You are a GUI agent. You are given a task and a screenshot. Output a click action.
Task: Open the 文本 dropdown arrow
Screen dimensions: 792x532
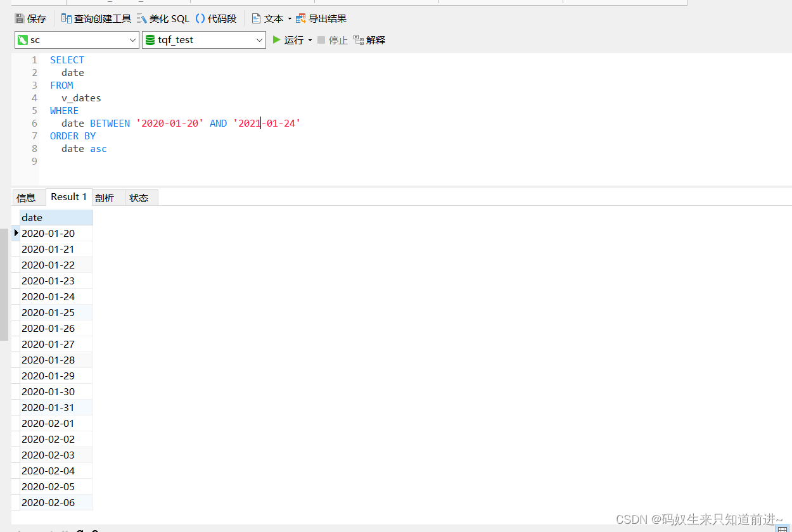pos(290,19)
